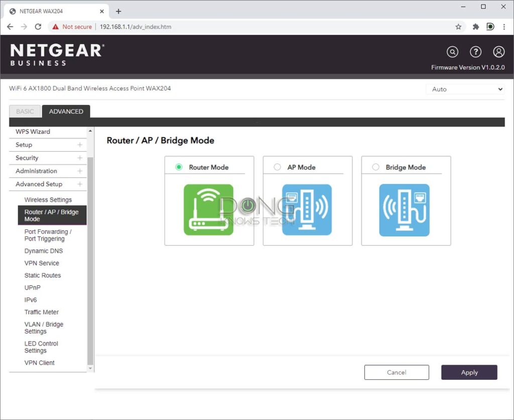514x420 pixels.
Task: Open Port Forwarding / Port Triggering
Action: (48, 235)
